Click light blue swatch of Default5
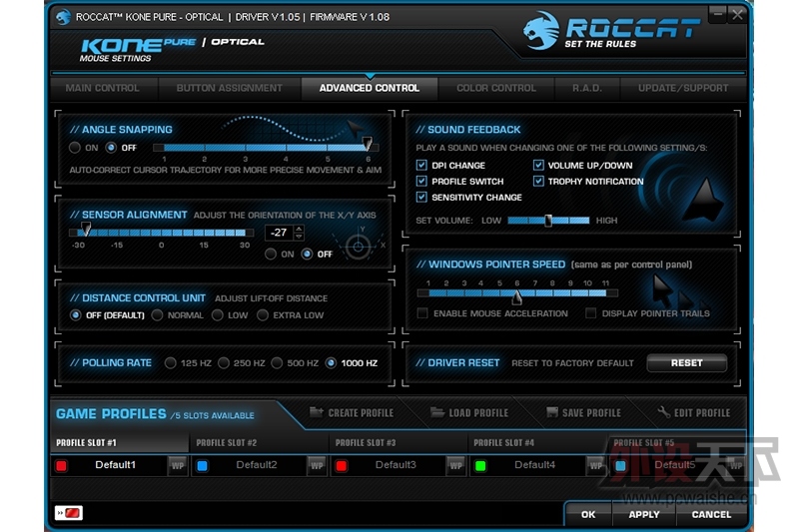The image size is (799, 532). [x=620, y=466]
